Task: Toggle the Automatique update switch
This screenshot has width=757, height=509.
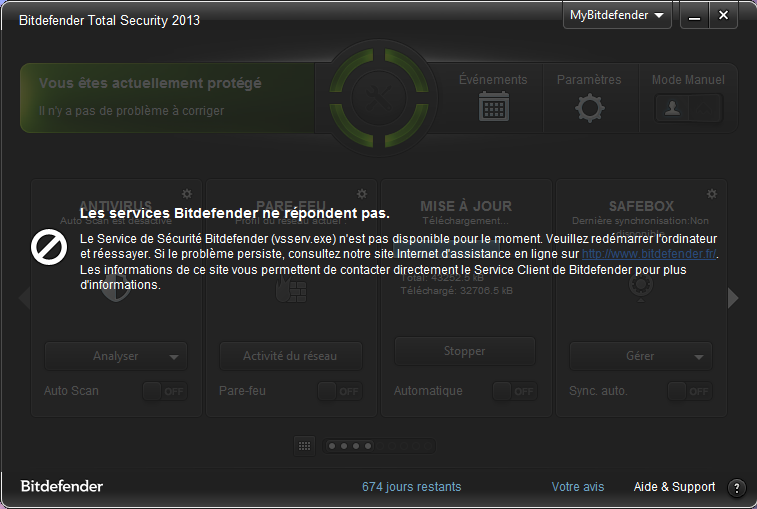Action: [x=515, y=391]
